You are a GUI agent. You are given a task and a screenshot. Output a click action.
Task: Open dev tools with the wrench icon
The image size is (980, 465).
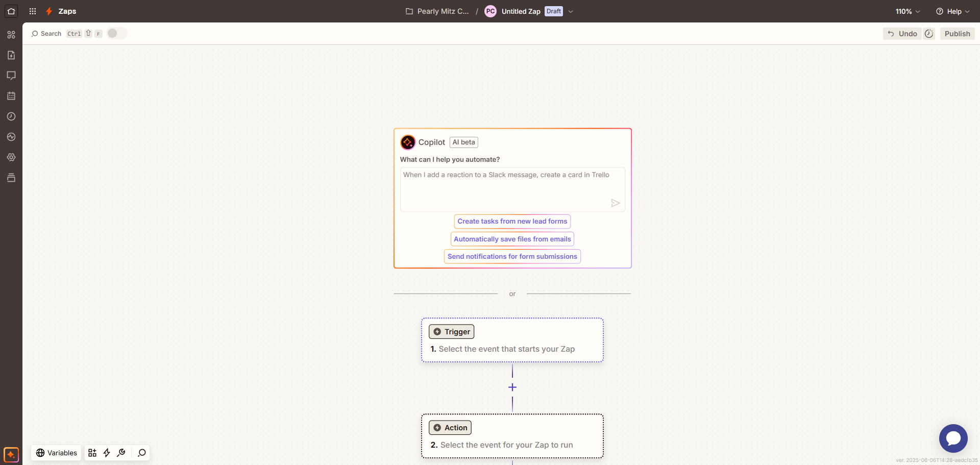click(121, 453)
